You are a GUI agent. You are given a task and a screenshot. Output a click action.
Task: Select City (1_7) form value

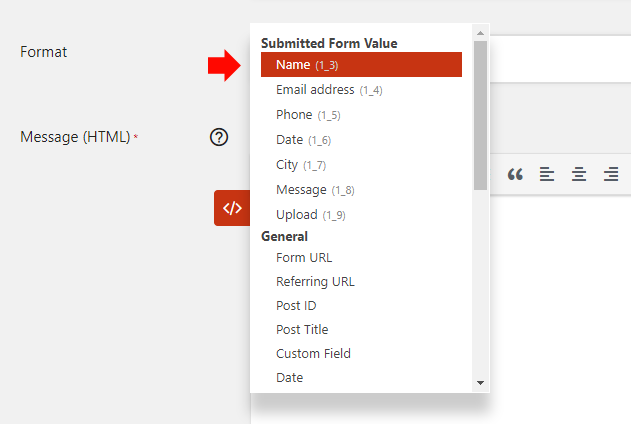coord(361,165)
